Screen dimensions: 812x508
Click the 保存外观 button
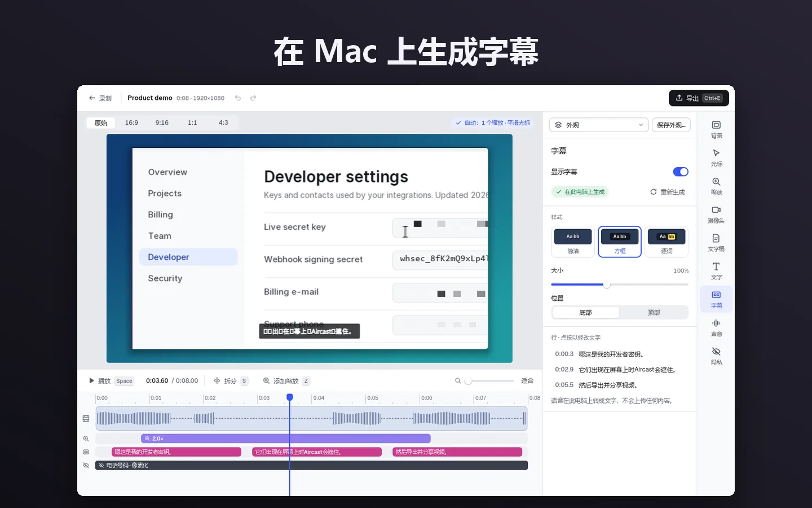click(x=671, y=125)
